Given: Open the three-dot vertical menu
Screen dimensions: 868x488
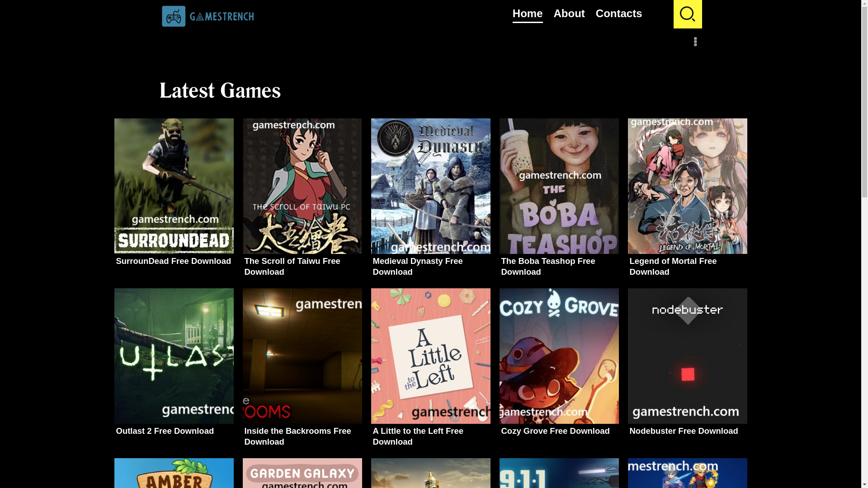Looking at the screenshot, I should coord(695,42).
